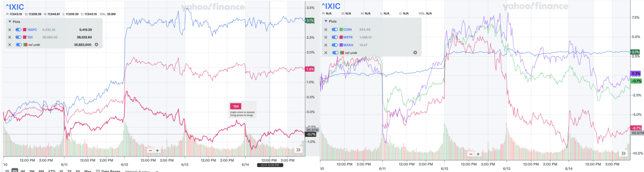Collapse the Plots legend in left chart
Screen dimensions: 644x172
tap(10, 22)
